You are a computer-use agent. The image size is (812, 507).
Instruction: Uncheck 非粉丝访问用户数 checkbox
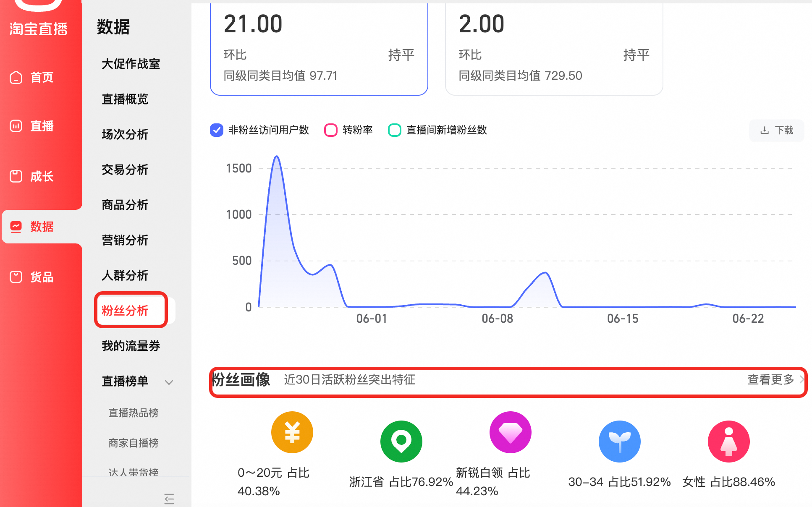coord(217,130)
